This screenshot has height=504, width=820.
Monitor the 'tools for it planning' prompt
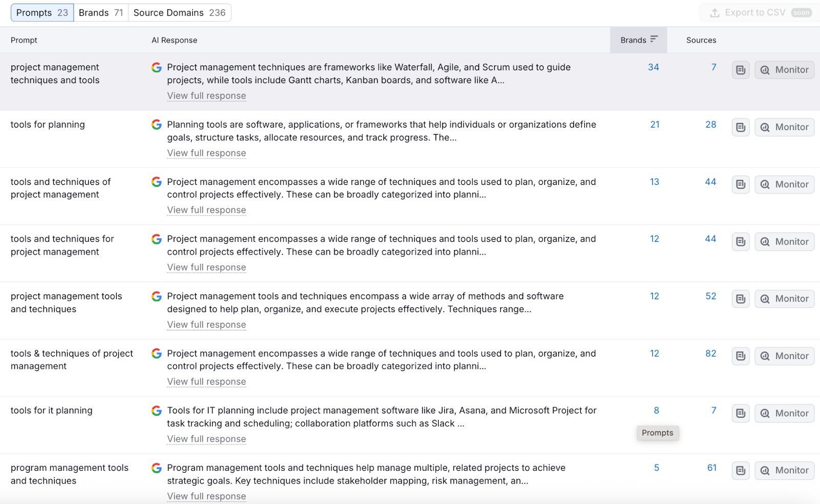coord(784,413)
